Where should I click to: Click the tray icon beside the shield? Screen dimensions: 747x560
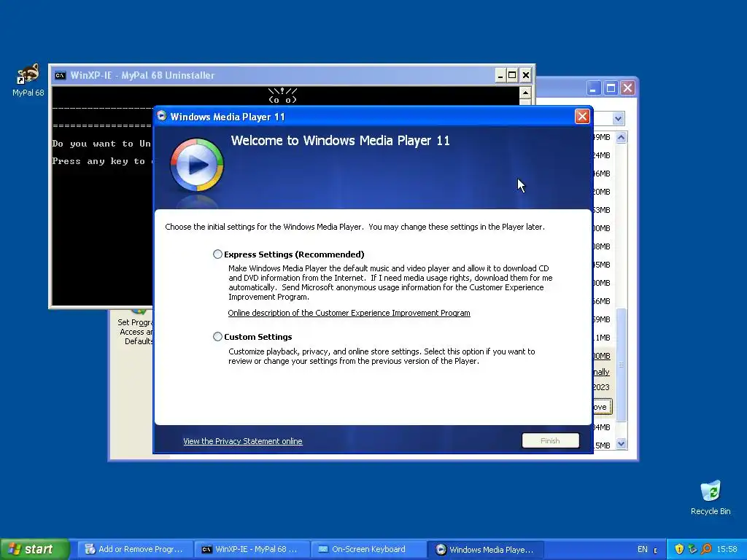693,549
